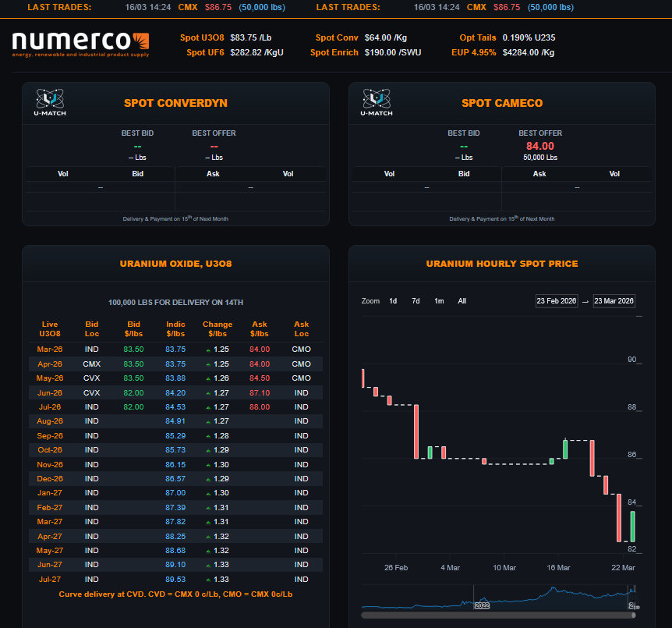Viewport: 672px width, 628px height.
Task: Click the chart navigator horizontal scrollbar
Action: pyautogui.click(x=497, y=616)
